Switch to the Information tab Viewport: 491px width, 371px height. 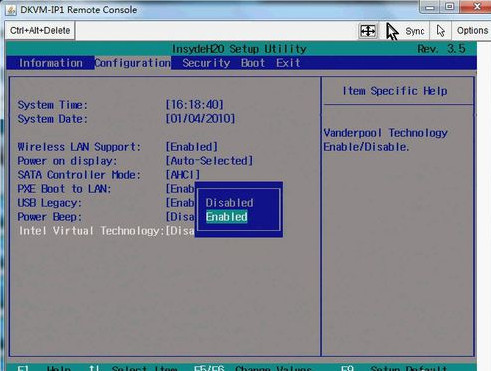pyautogui.click(x=51, y=63)
